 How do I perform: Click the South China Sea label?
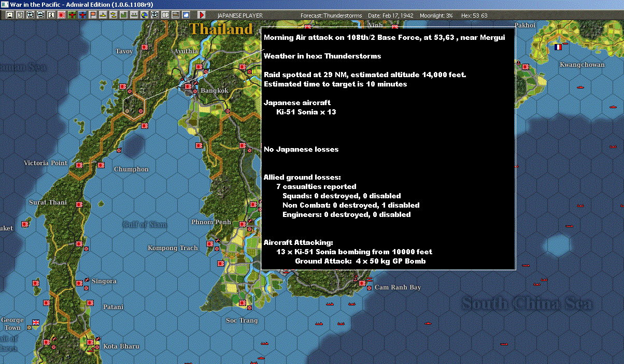click(x=527, y=303)
